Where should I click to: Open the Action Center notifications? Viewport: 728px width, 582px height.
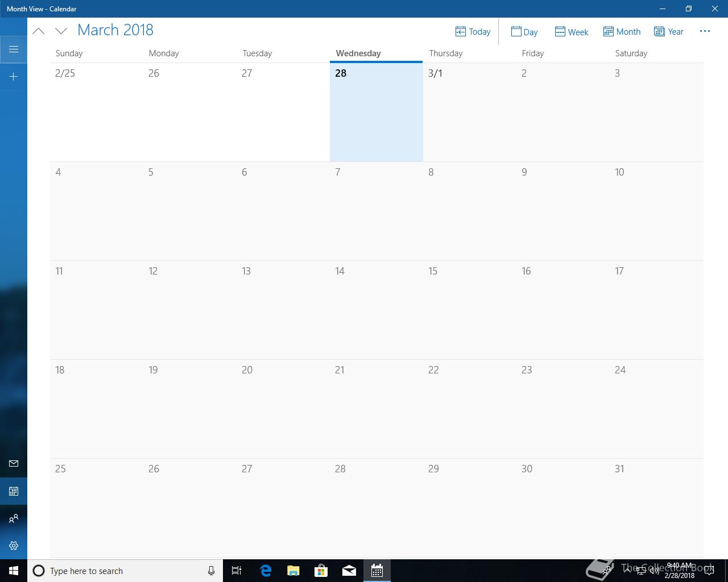[709, 571]
